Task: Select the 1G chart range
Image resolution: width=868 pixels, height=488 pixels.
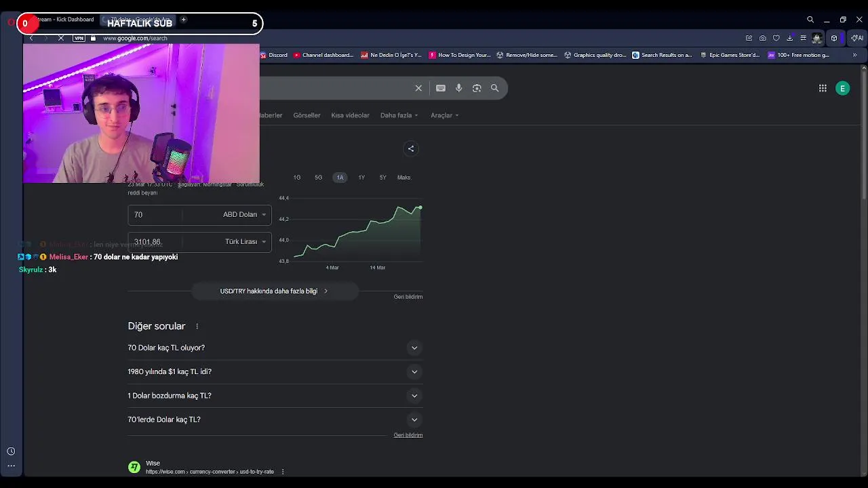Action: (x=297, y=178)
